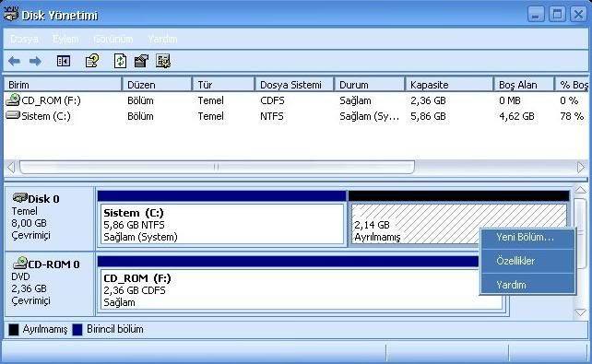
Task: Click the CD-ROM 0 disc icon
Action: tap(20, 263)
